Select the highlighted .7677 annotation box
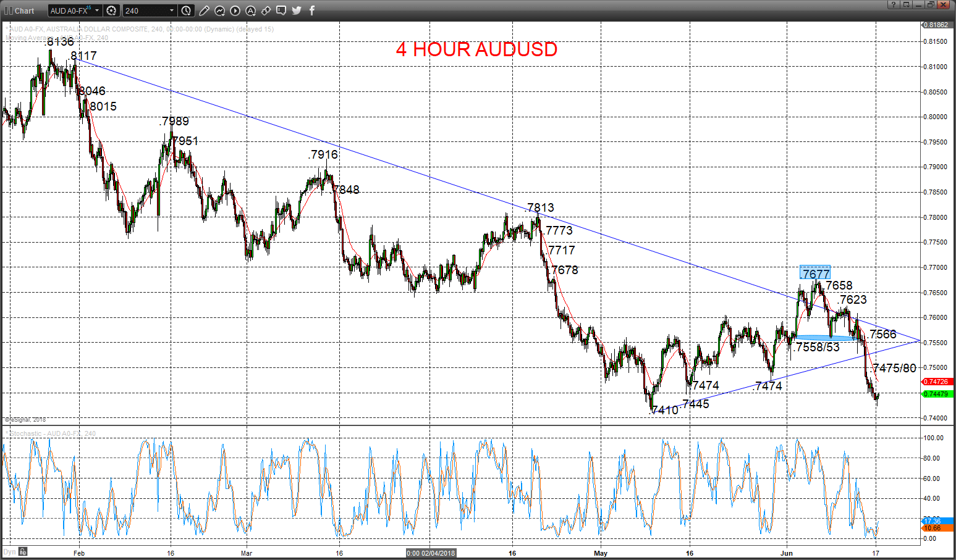The height and width of the screenshot is (560, 956). coord(815,273)
